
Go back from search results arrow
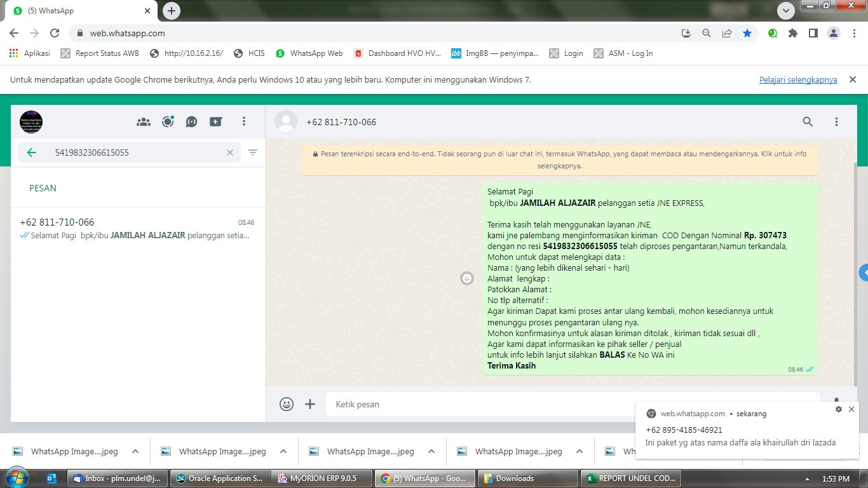pyautogui.click(x=31, y=152)
